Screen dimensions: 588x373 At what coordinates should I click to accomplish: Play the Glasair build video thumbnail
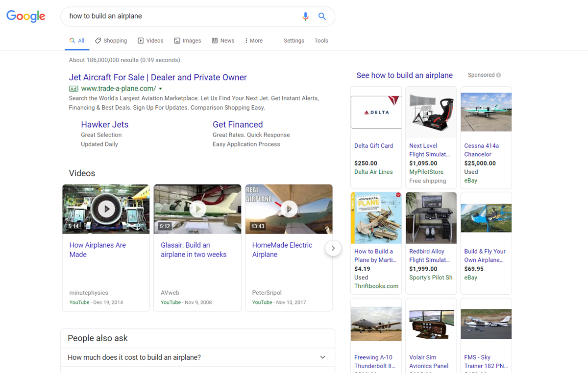click(x=197, y=209)
